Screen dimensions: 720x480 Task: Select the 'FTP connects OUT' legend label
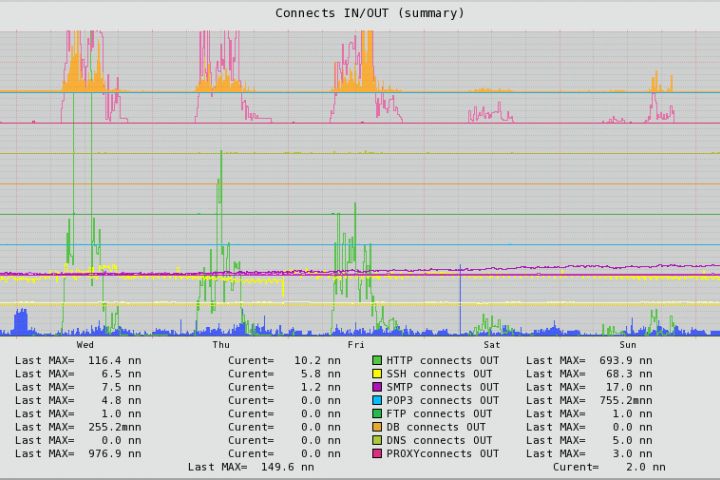click(x=439, y=414)
